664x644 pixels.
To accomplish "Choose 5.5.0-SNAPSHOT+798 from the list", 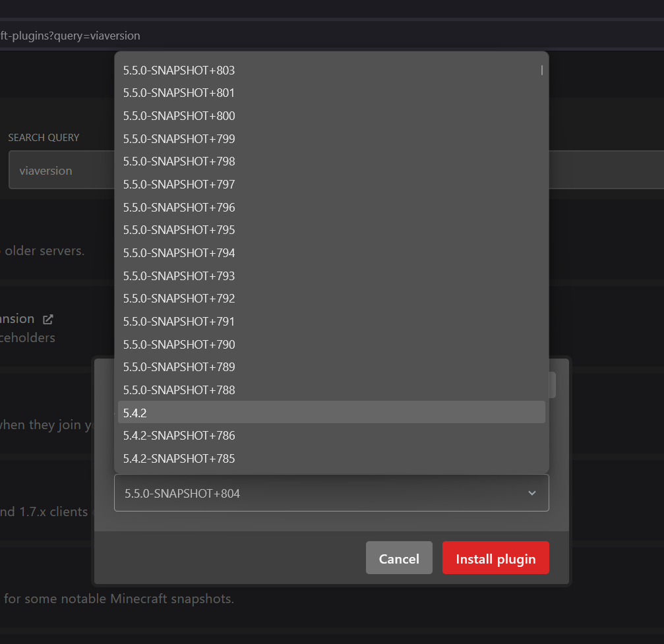I will pyautogui.click(x=331, y=161).
